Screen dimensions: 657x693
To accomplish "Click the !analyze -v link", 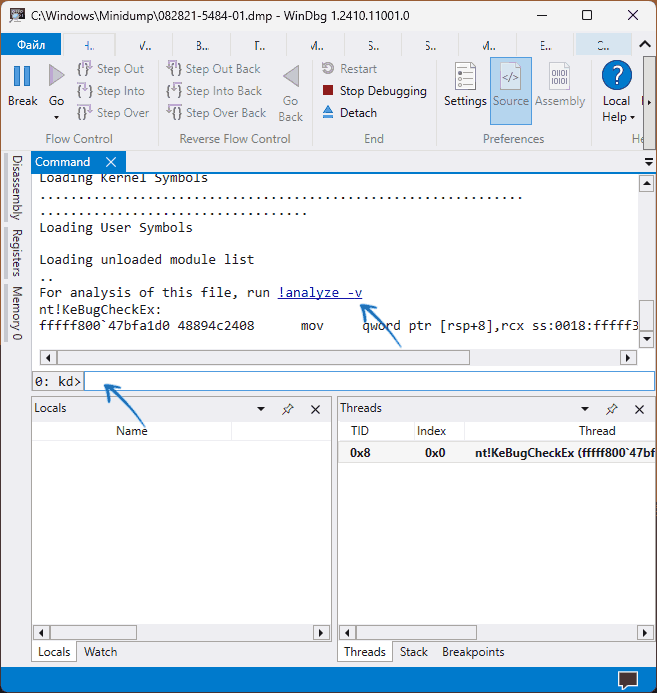I will (x=320, y=293).
